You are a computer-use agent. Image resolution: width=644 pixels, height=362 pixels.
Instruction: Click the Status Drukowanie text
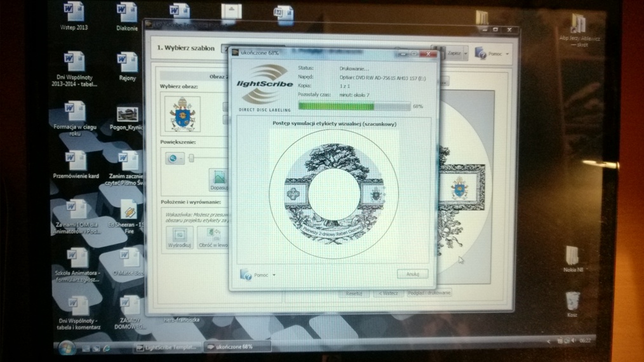point(354,69)
